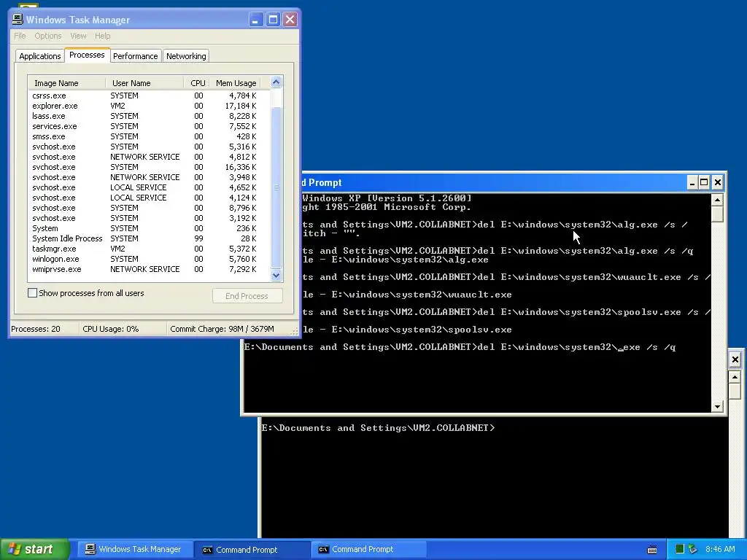
Task: Click the End Process button
Action: pyautogui.click(x=247, y=296)
